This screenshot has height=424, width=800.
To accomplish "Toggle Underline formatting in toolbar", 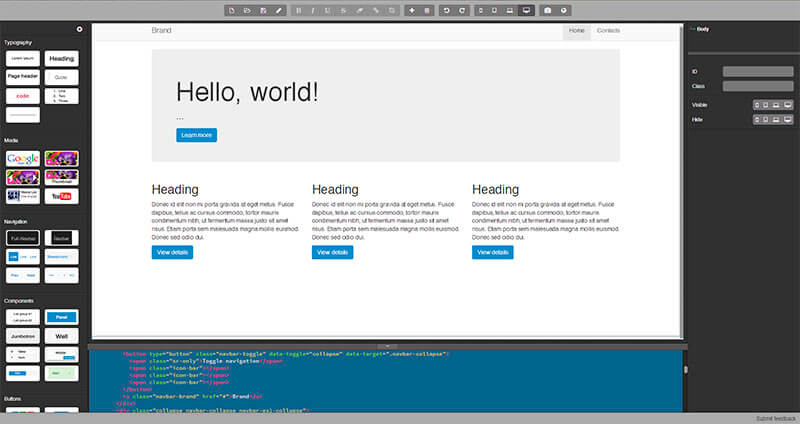I will tap(328, 11).
